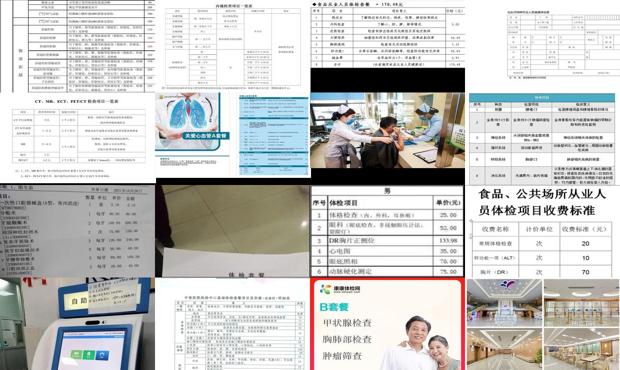The image size is (620, 370).
Task: Click the fee value 10 for ALT
Action: [x=586, y=258]
